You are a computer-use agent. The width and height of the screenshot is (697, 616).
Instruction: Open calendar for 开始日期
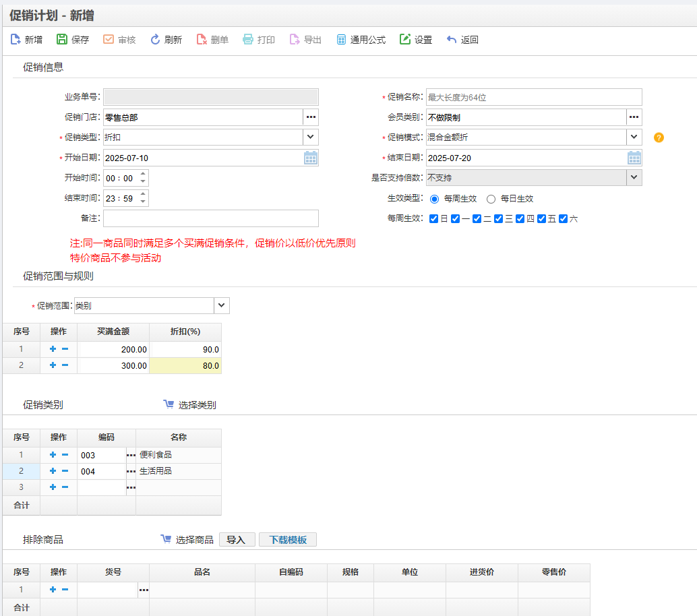[x=311, y=158]
